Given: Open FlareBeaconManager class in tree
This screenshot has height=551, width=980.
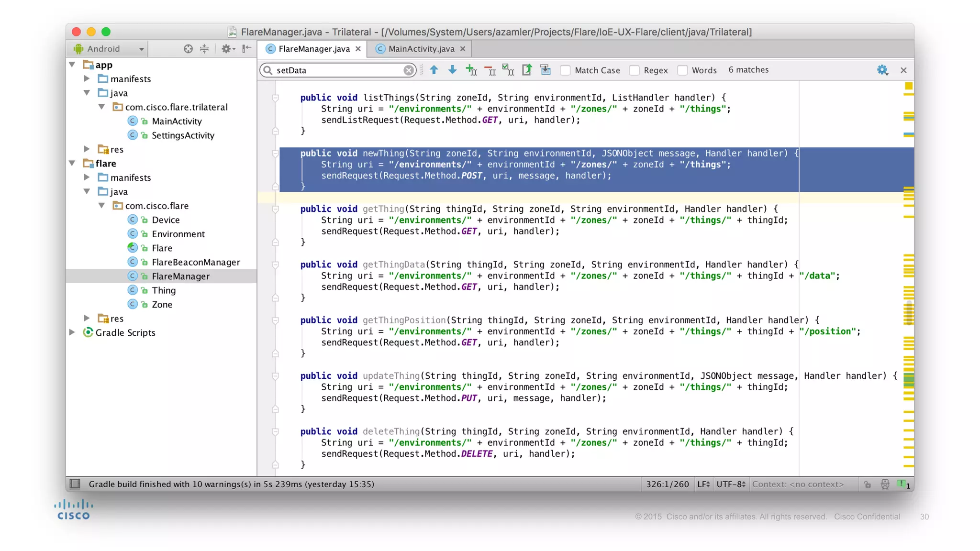Looking at the screenshot, I should tap(195, 262).
